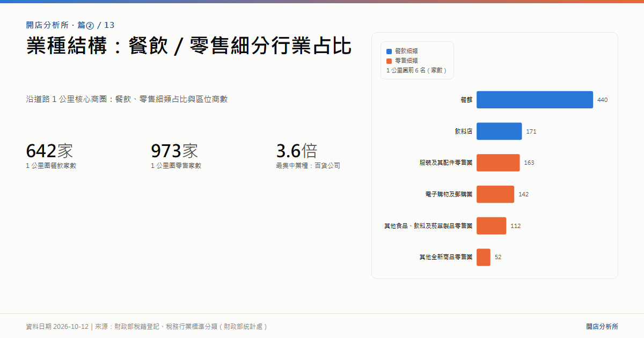Click the slide title 業種結構：餐飲 / 零售細分行業占比
This screenshot has width=644, height=338.
[x=189, y=46]
